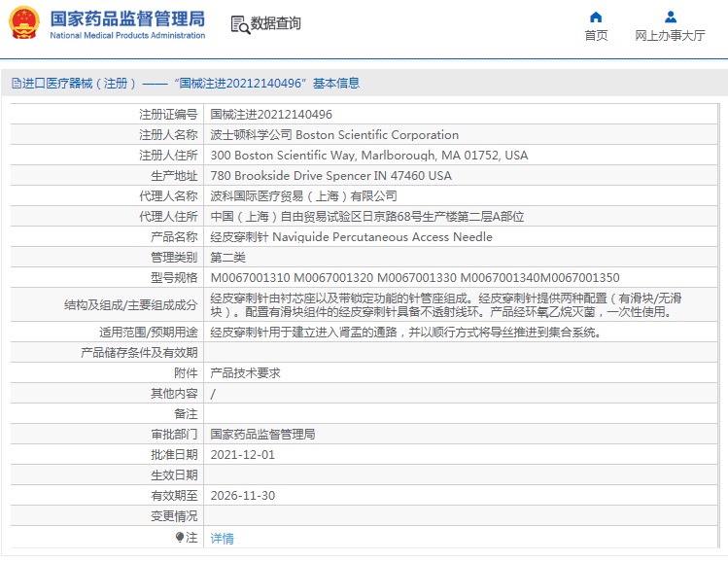This screenshot has width=728, height=562.
Task: Click the 产品名称 label
Action: (x=174, y=237)
